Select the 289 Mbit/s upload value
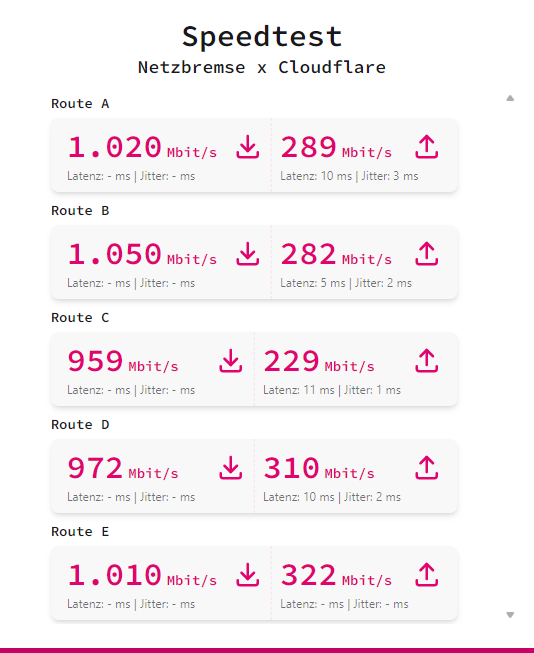 336,148
